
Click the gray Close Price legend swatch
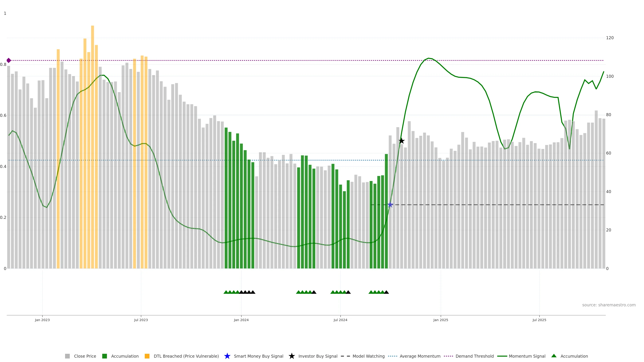67,356
